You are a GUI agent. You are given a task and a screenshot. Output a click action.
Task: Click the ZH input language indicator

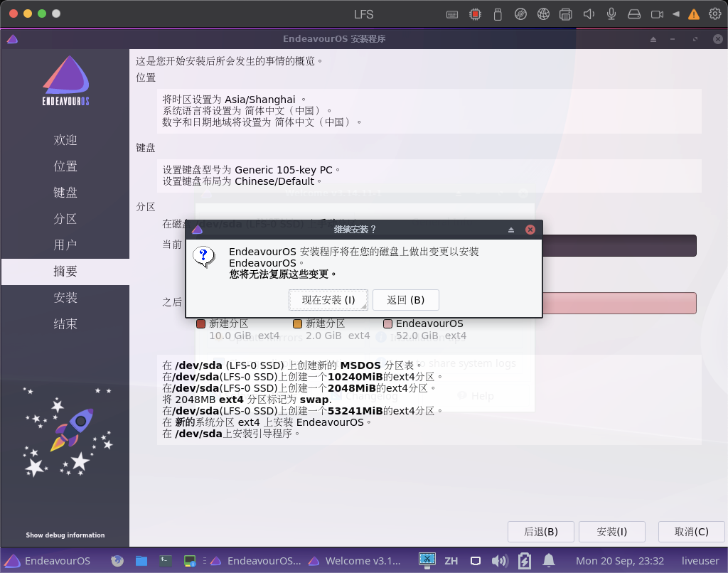click(x=451, y=561)
